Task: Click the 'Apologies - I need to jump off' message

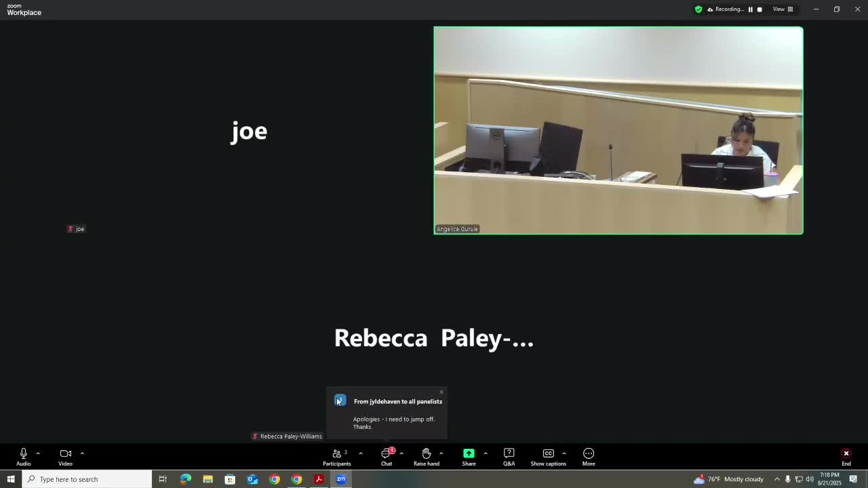Action: coord(393,423)
